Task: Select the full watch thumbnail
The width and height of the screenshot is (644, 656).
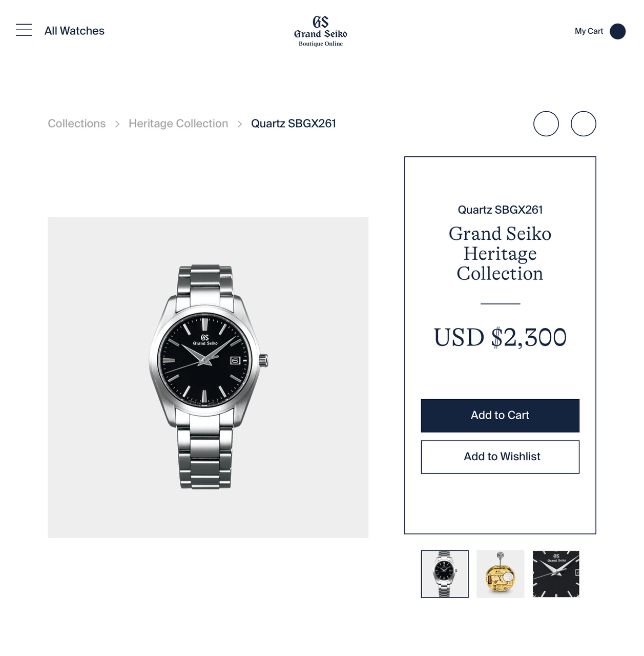Action: point(445,574)
